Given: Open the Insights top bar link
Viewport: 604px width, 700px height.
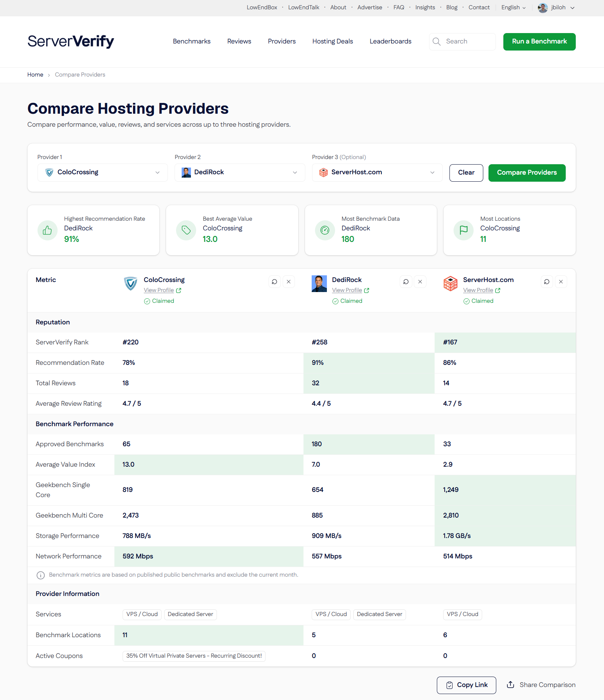Looking at the screenshot, I should [425, 7].
